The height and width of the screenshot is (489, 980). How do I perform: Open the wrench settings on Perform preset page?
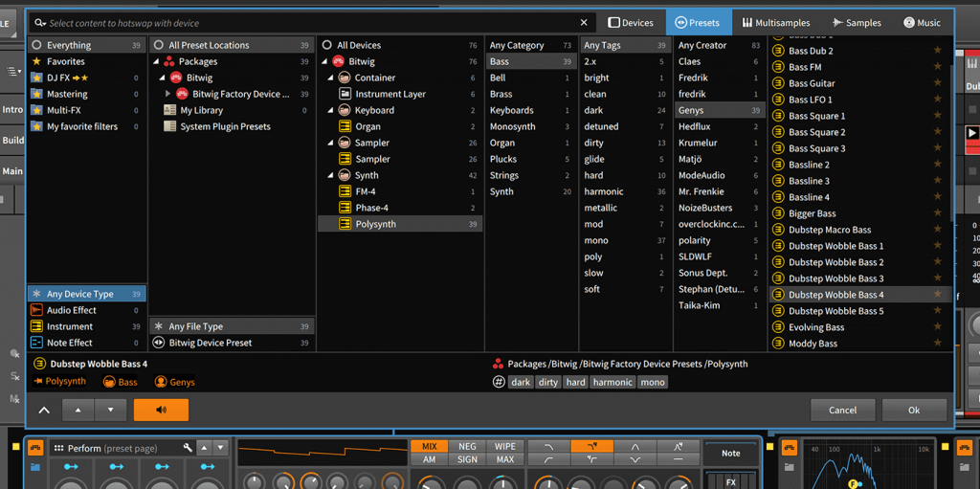188,448
